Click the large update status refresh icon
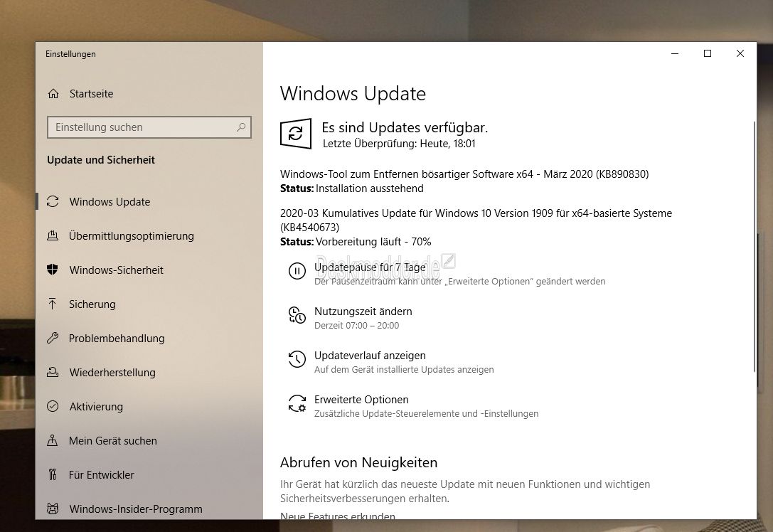Screen dimensions: 773x532 click(296, 134)
